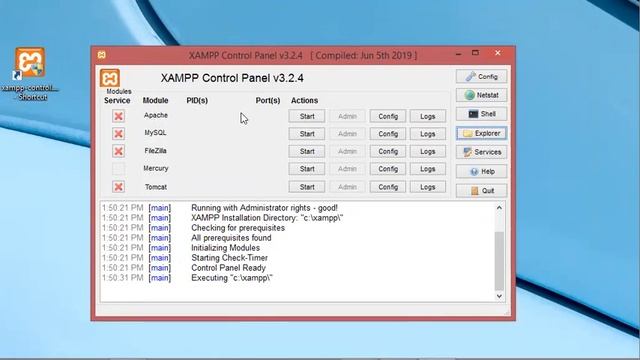640x360 pixels.
Task: Open Netstat from the right sidebar
Action: point(481,95)
